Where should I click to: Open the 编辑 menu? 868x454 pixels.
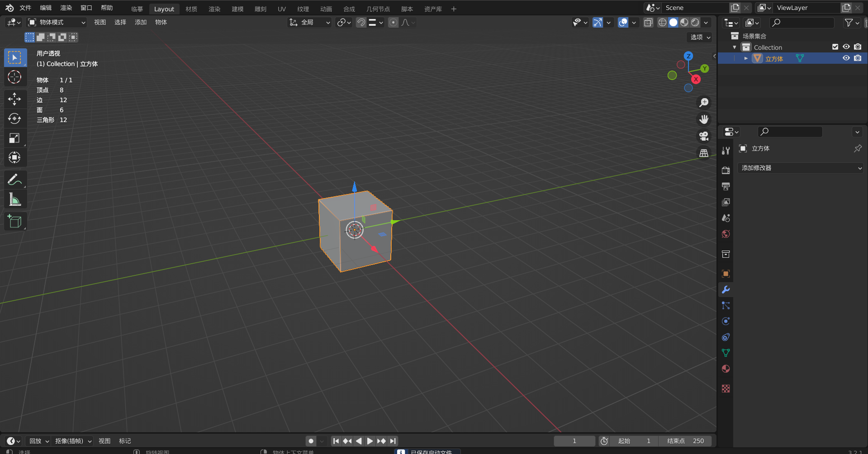click(46, 8)
